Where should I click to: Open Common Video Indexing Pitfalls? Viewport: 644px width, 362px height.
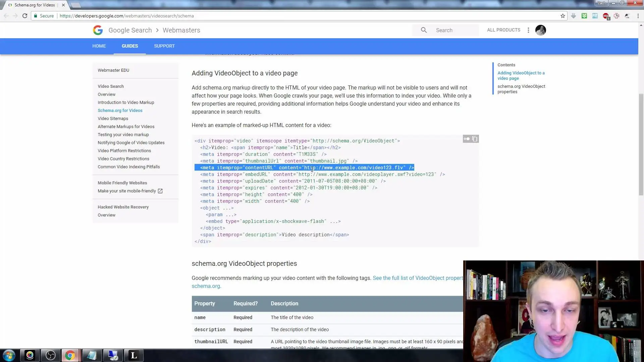[128, 167]
